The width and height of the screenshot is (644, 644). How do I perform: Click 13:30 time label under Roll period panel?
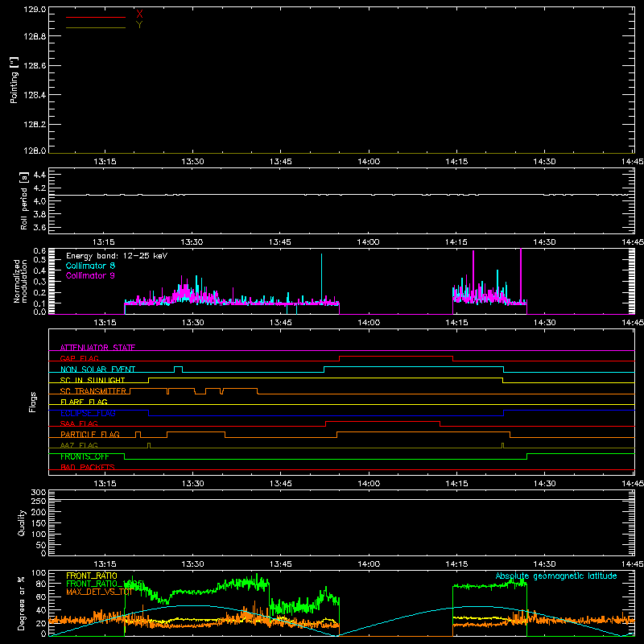coord(192,242)
